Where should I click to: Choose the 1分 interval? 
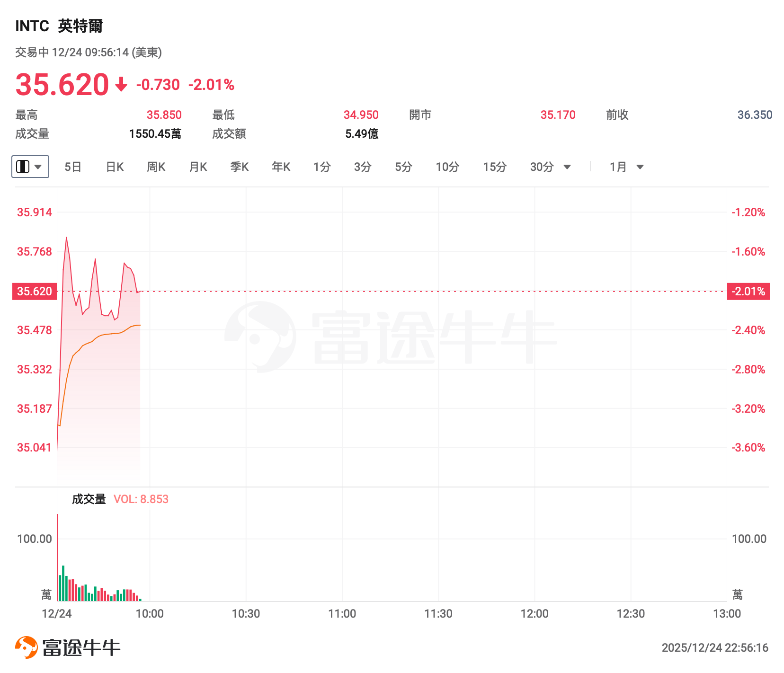[322, 167]
